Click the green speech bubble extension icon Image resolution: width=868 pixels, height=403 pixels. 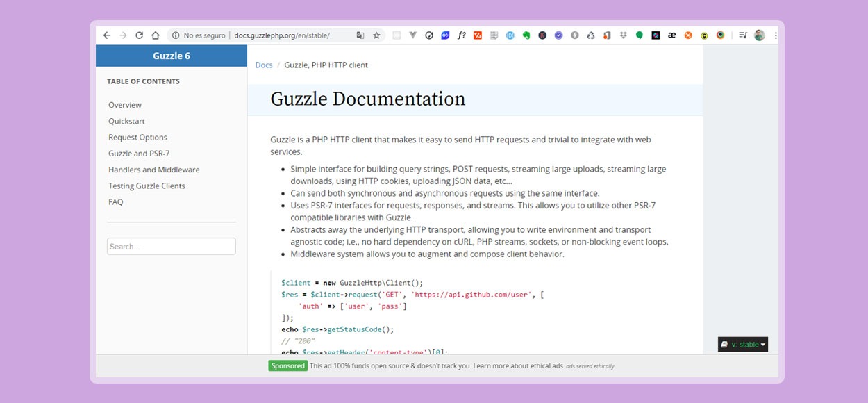pyautogui.click(x=640, y=35)
